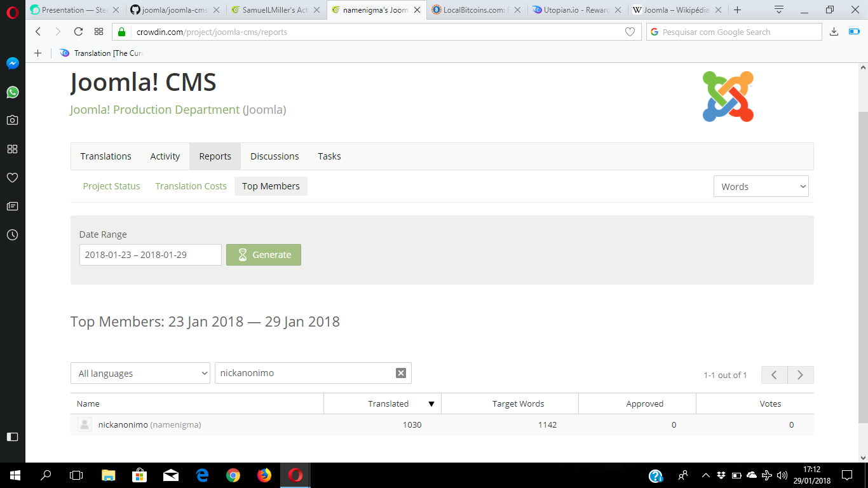Close the LocalBitcoins.com tab
868x488 pixels.
point(517,10)
